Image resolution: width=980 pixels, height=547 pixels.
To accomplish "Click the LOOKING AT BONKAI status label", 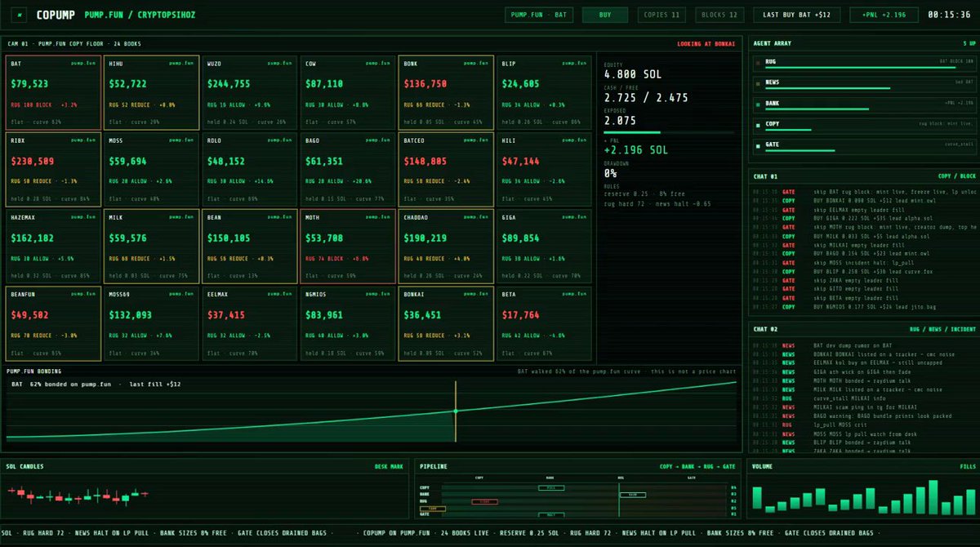I will point(707,43).
